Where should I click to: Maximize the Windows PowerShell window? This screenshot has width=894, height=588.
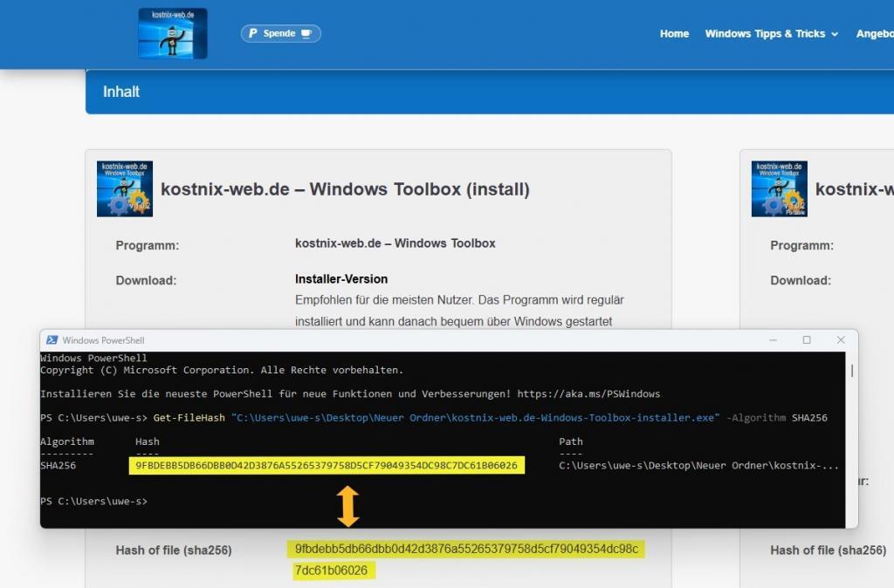coord(807,340)
